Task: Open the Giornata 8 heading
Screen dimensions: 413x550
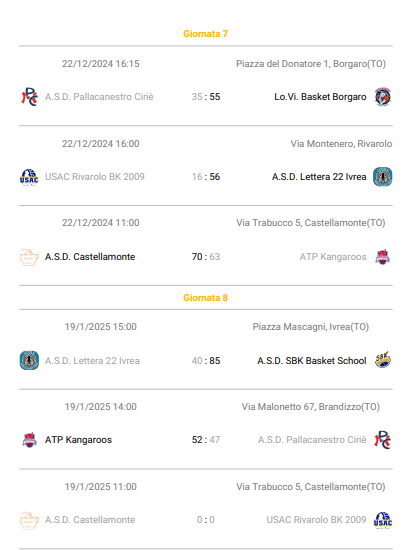Action: click(206, 298)
